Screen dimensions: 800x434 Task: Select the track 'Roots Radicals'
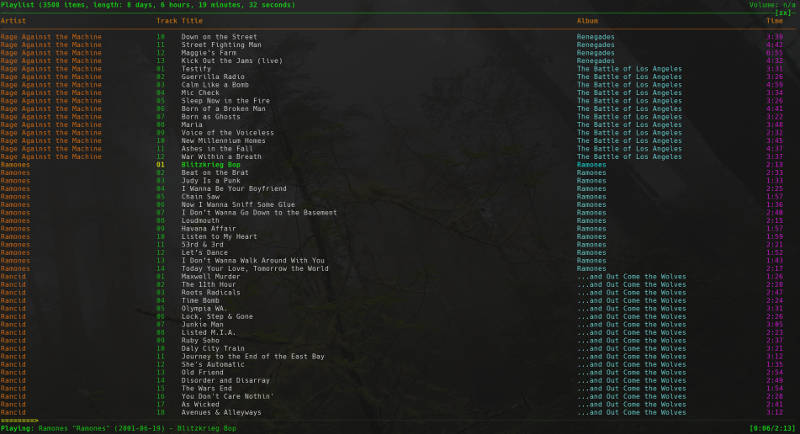click(x=211, y=292)
